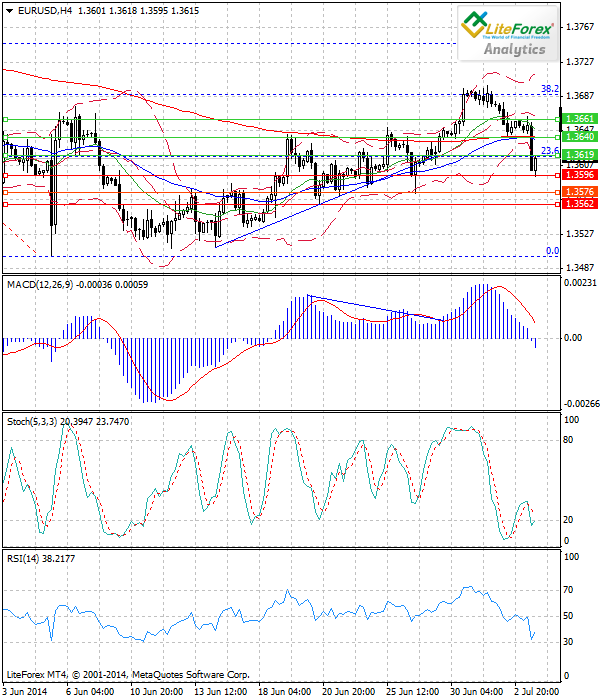
Task: Click the 23.6 Fibonacci level label
Action: pyautogui.click(x=549, y=151)
